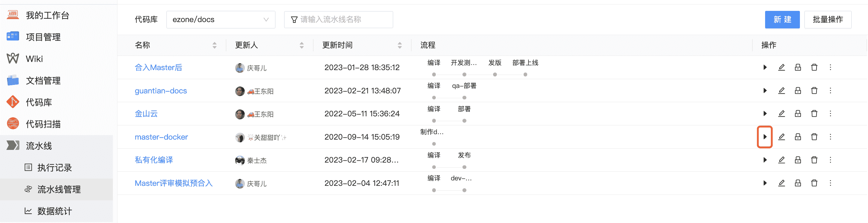This screenshot has width=868, height=223.
Task: Run the Master评审模拟预合入 pipeline
Action: point(765,183)
